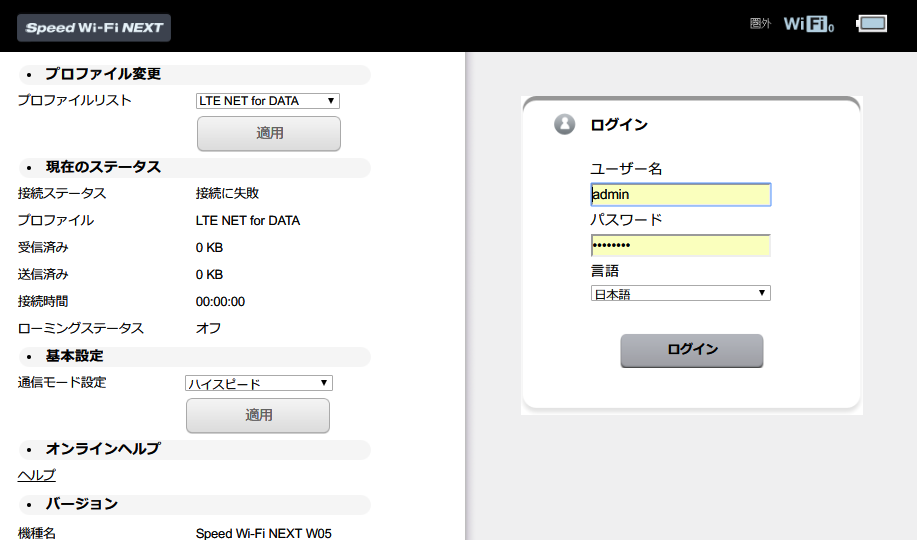Click the ログイン submit button
917x540 pixels.
(x=692, y=350)
